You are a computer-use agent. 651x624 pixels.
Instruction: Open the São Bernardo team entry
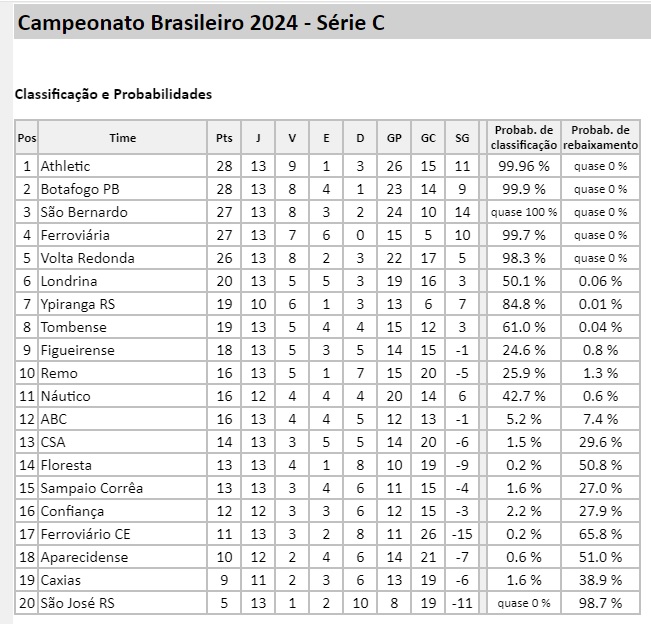[x=84, y=212]
